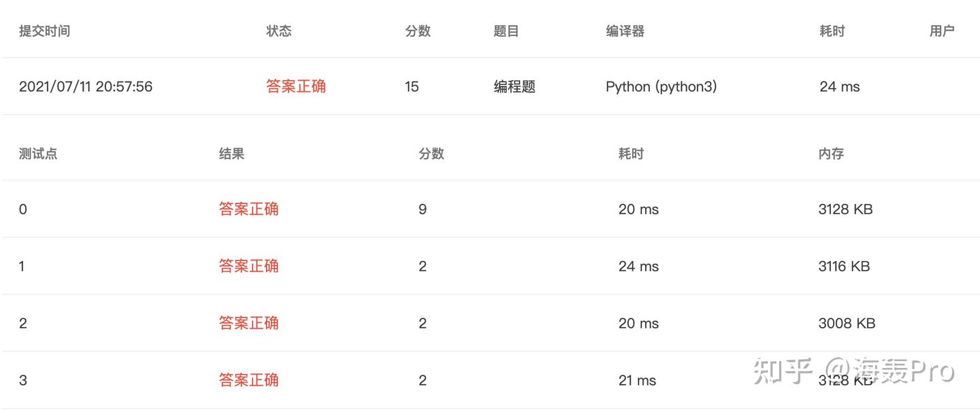Click the 答案正确 result for test point 3
980x410 pixels.
pyautogui.click(x=248, y=380)
